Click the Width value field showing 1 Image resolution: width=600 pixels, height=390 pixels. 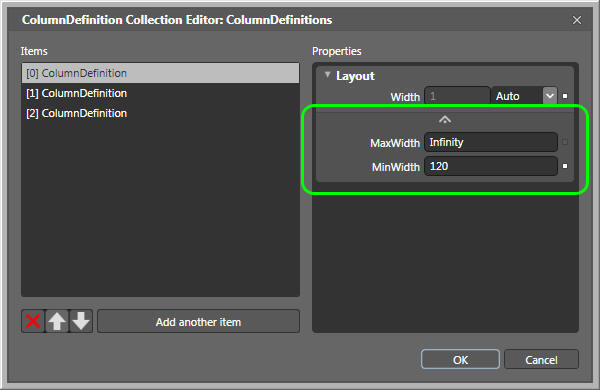[x=457, y=96]
